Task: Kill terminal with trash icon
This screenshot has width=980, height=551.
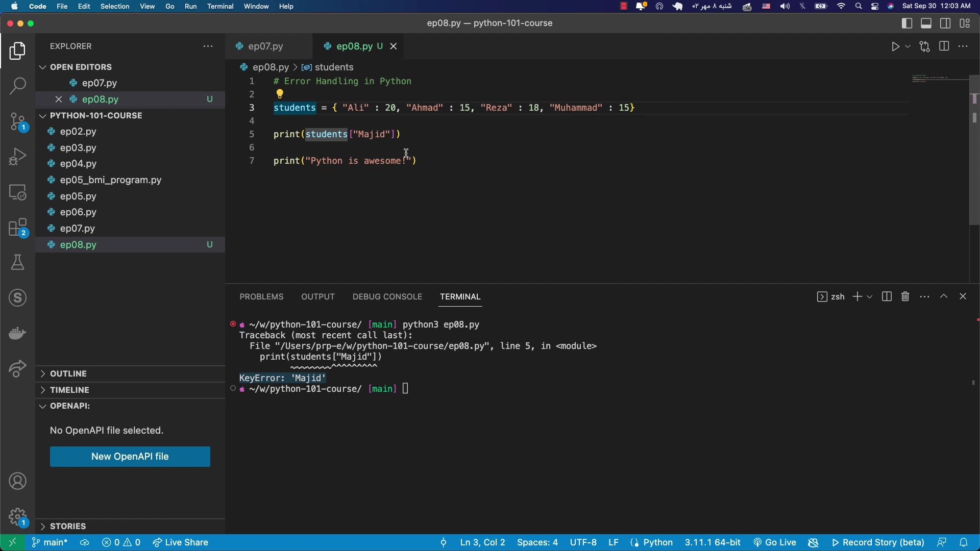Action: click(x=905, y=296)
